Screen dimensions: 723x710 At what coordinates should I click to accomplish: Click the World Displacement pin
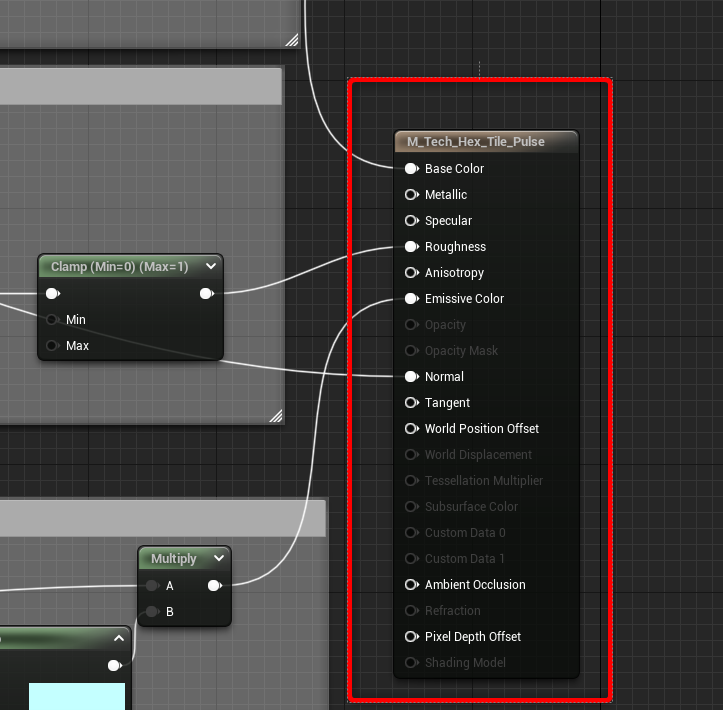coord(411,455)
